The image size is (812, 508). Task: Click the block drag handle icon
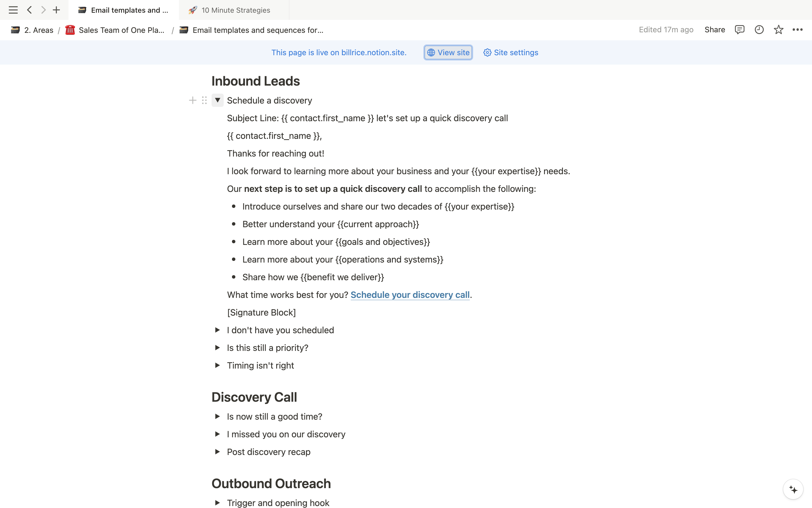click(204, 100)
